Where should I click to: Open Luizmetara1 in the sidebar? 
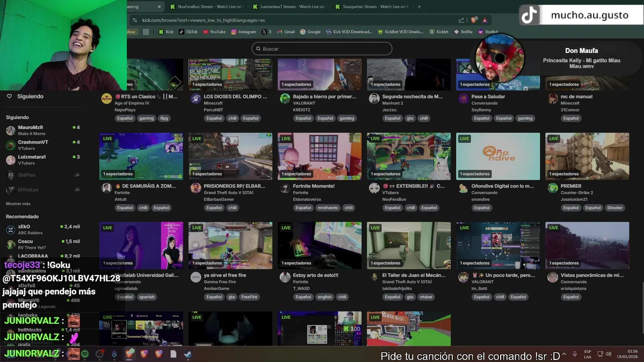pyautogui.click(x=43, y=160)
